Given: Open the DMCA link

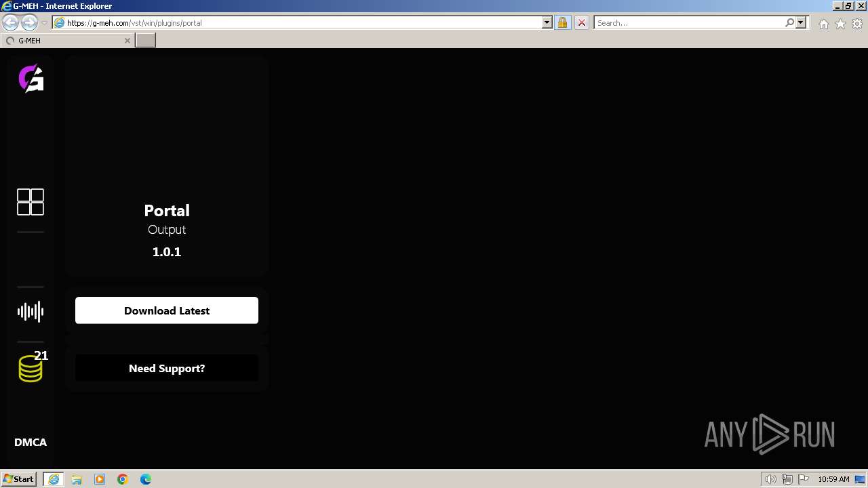Looking at the screenshot, I should point(31,442).
